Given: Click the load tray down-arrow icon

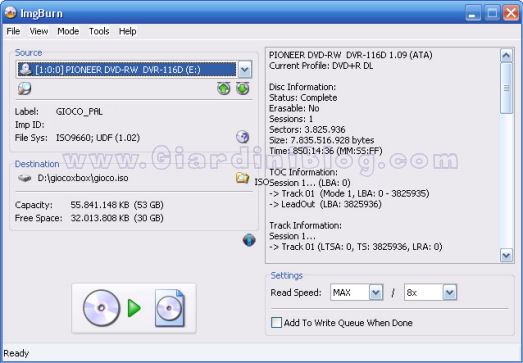Looking at the screenshot, I should pyautogui.click(x=243, y=88).
